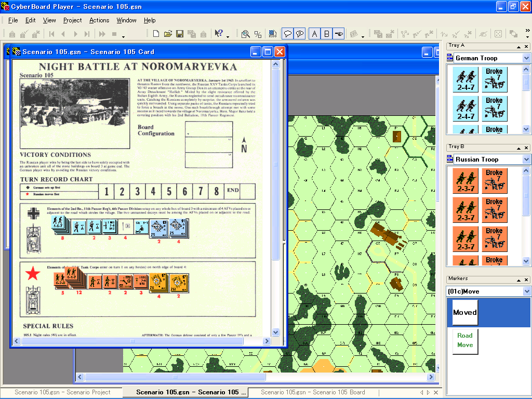Click the grayed rotated card icon
This screenshot has height=399, width=532.
(x=354, y=34)
